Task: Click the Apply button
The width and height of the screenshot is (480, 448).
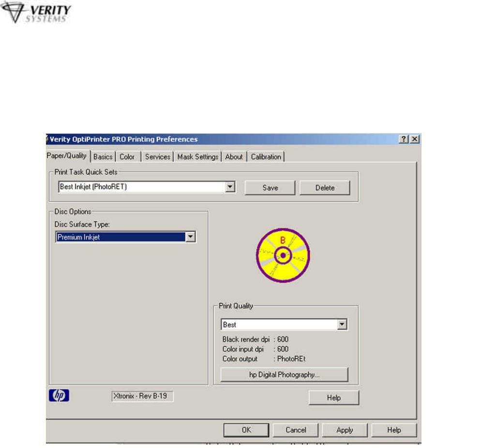Action: (x=345, y=430)
